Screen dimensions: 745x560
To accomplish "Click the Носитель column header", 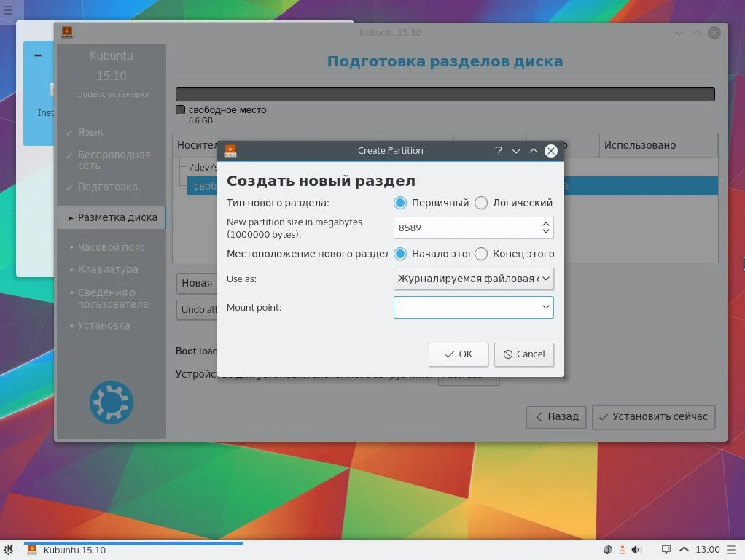I will [x=197, y=145].
